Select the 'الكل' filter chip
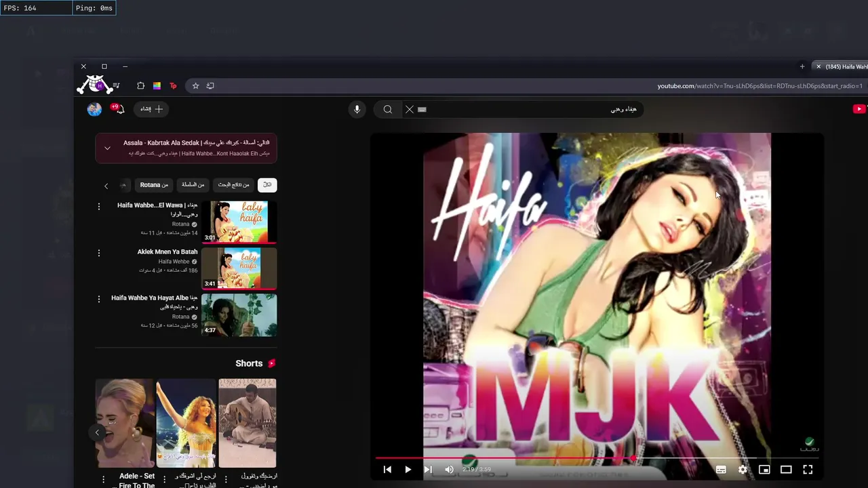This screenshot has height=488, width=868. point(267,184)
